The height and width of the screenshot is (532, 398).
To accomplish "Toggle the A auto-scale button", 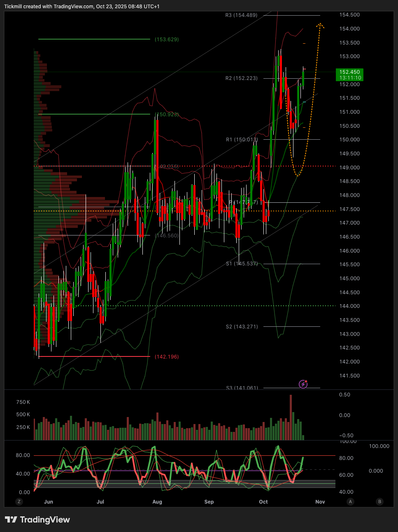I will [x=350, y=502].
